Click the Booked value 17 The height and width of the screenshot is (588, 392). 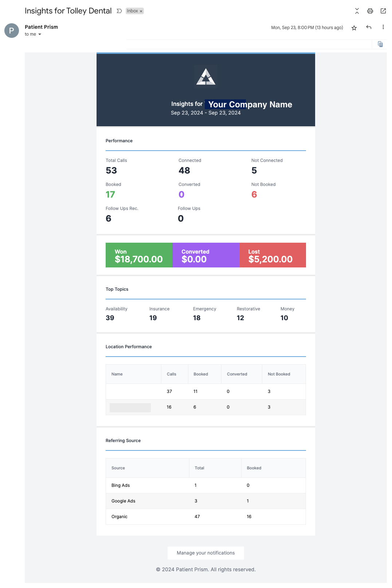pyautogui.click(x=110, y=195)
